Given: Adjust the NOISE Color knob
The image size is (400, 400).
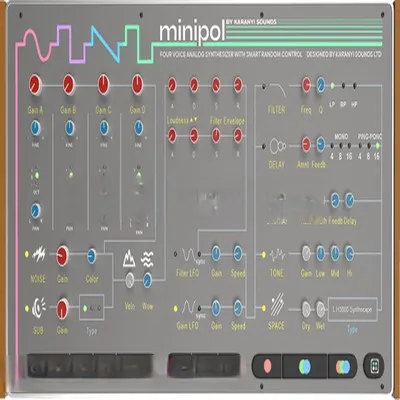Looking at the screenshot, I should pos(91,256).
